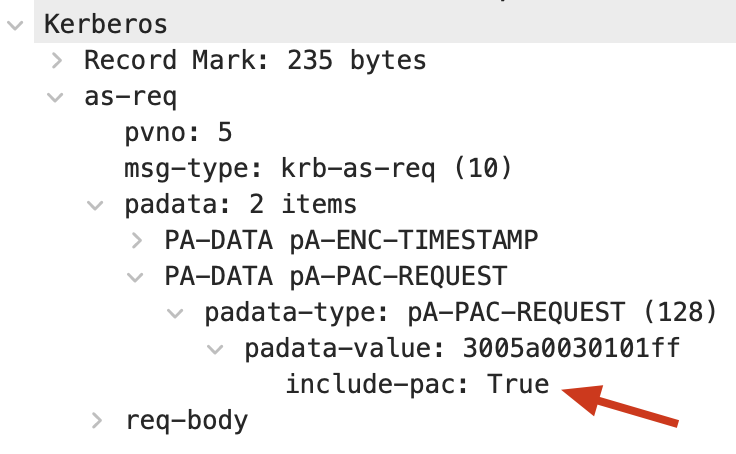The height and width of the screenshot is (454, 736).
Task: Select the padata-value 3005a0030101ff label
Action: (462, 348)
